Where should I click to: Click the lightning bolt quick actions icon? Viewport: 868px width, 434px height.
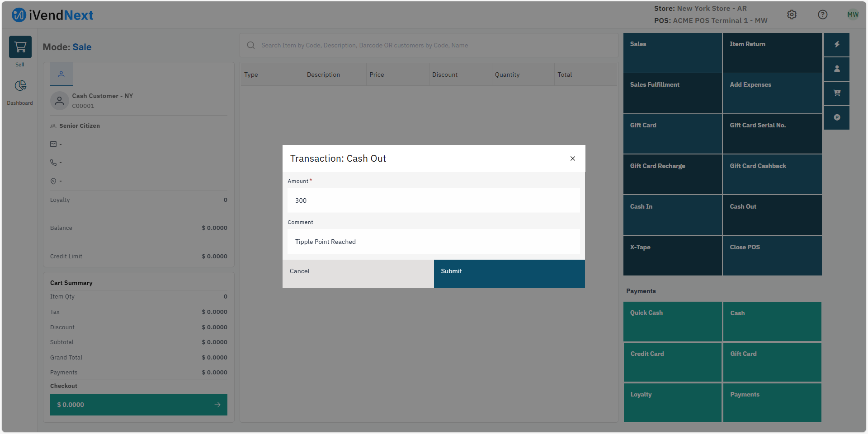(x=837, y=44)
